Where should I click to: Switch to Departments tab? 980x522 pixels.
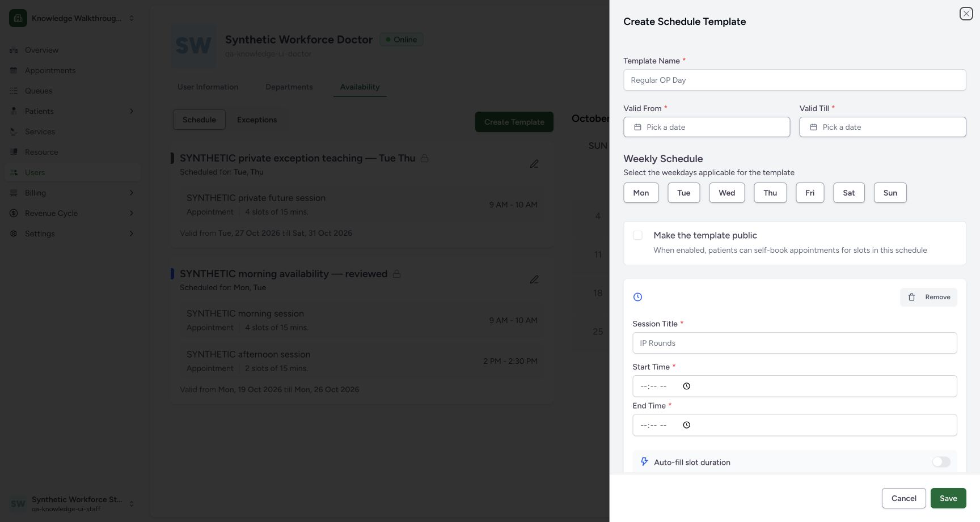coord(289,87)
